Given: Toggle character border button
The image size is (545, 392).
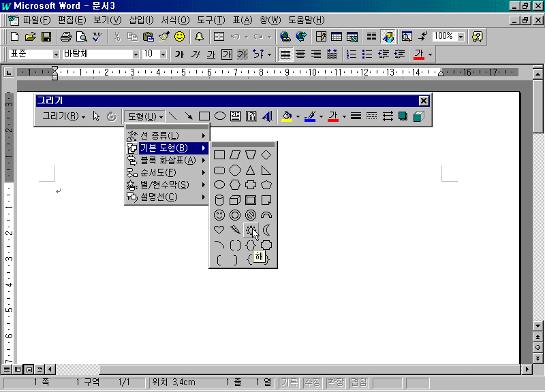Looking at the screenshot, I should point(227,54).
